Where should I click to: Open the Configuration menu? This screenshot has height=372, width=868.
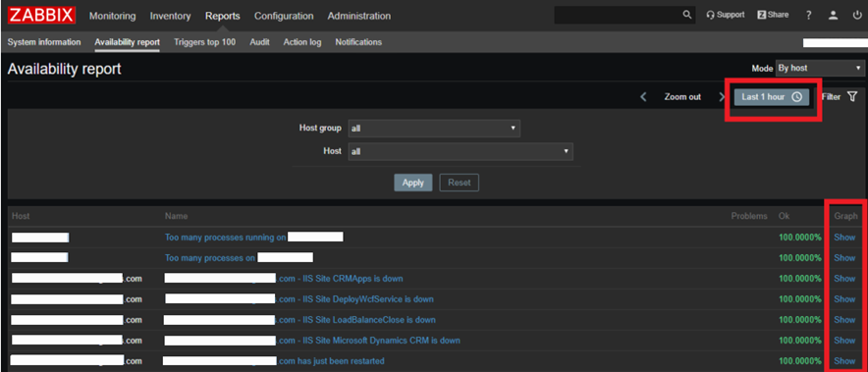point(284,16)
